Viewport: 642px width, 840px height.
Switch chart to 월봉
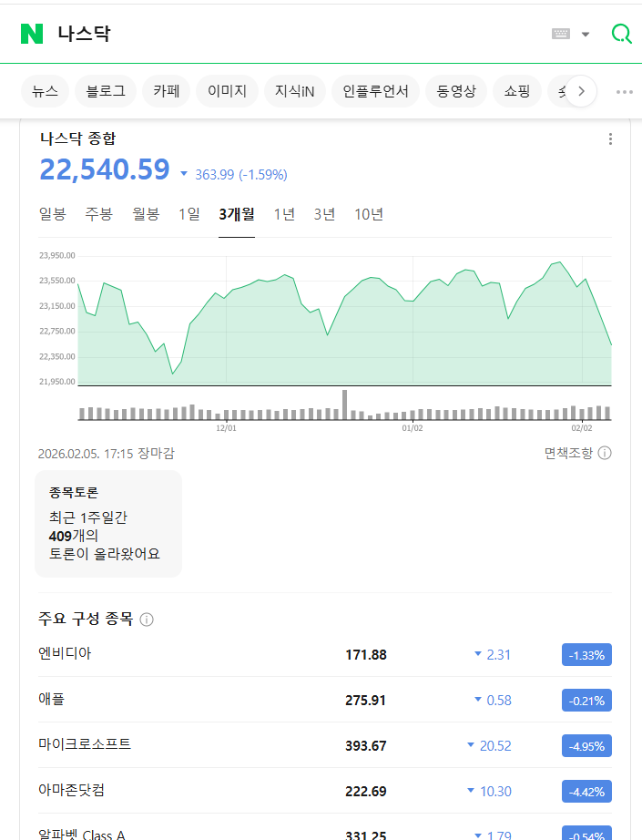click(147, 214)
